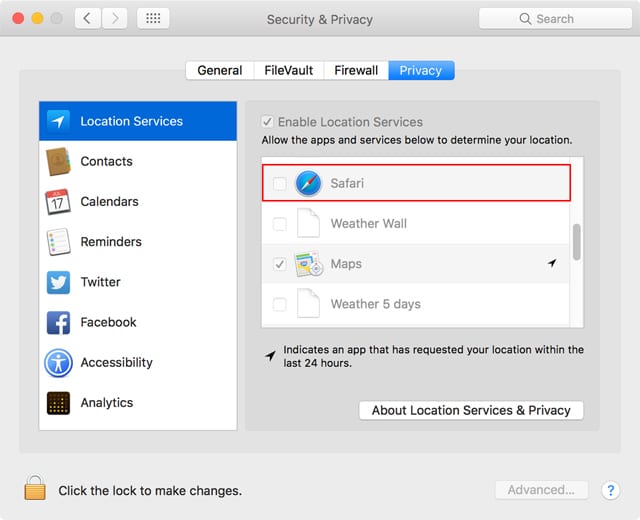Select Analytics in the sidebar
640x520 pixels.
click(x=106, y=403)
